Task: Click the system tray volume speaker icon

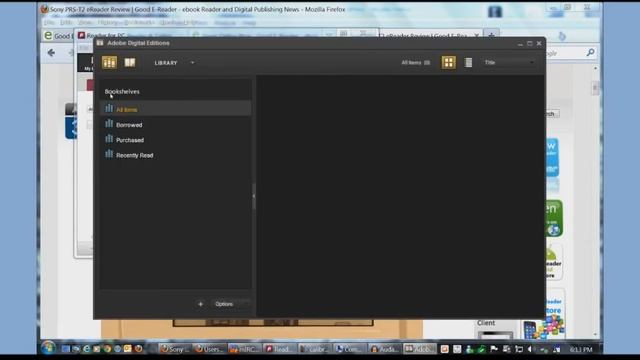Action: tap(530, 349)
